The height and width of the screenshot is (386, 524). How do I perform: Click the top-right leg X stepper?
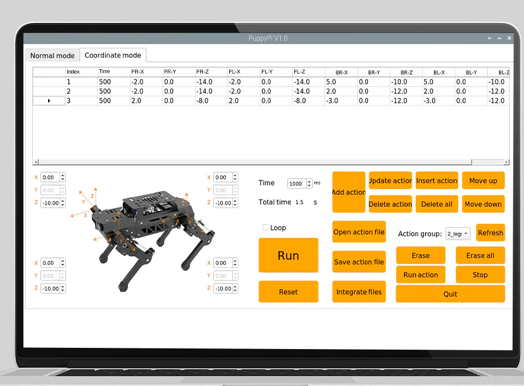[235, 177]
